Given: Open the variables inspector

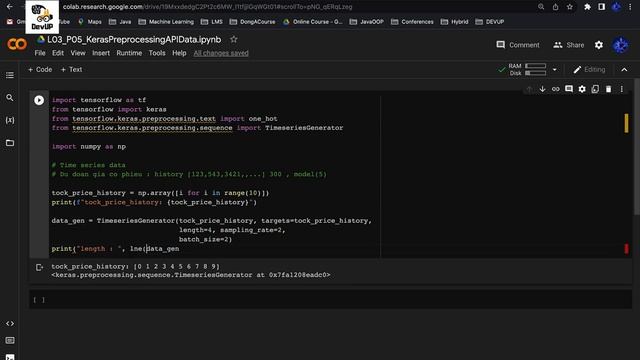Looking at the screenshot, I should 10,120.
